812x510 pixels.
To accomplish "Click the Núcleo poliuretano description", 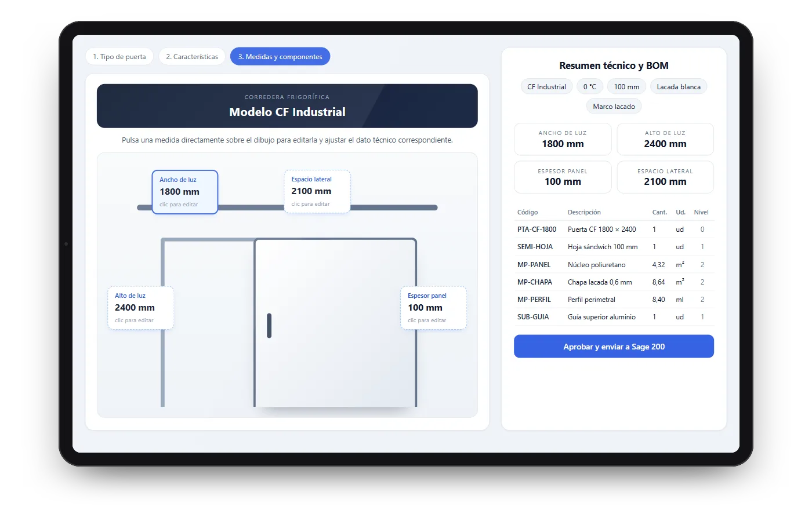I will 597,265.
